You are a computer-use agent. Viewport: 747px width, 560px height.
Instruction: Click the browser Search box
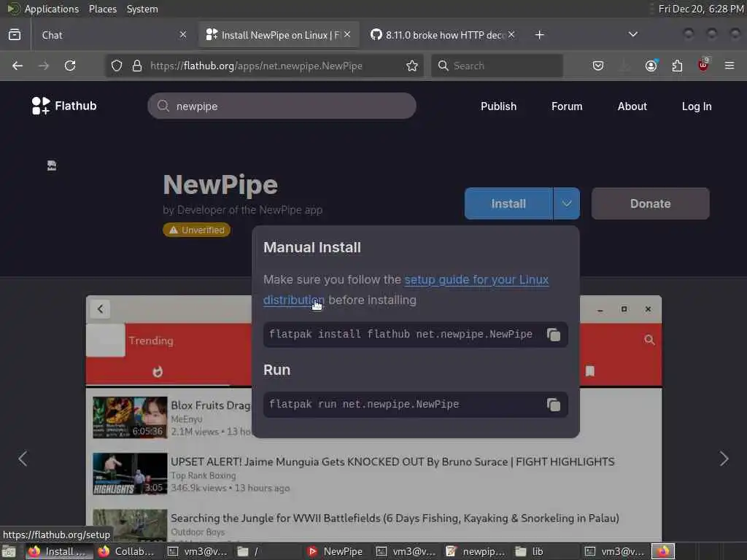497,66
